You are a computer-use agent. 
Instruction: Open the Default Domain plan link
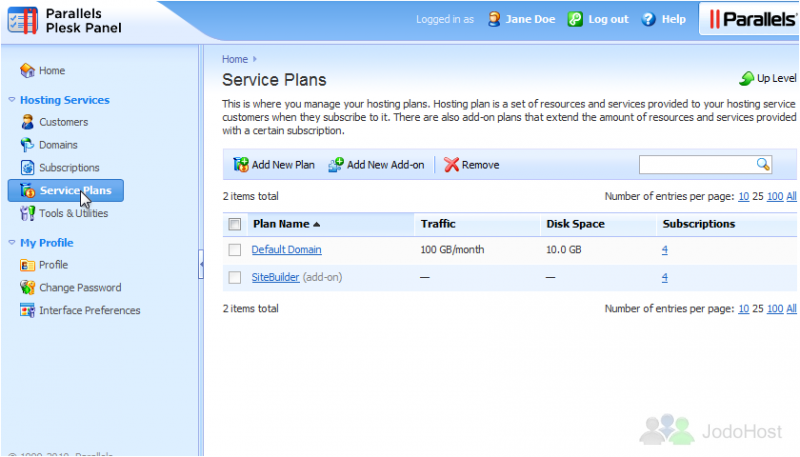286,249
